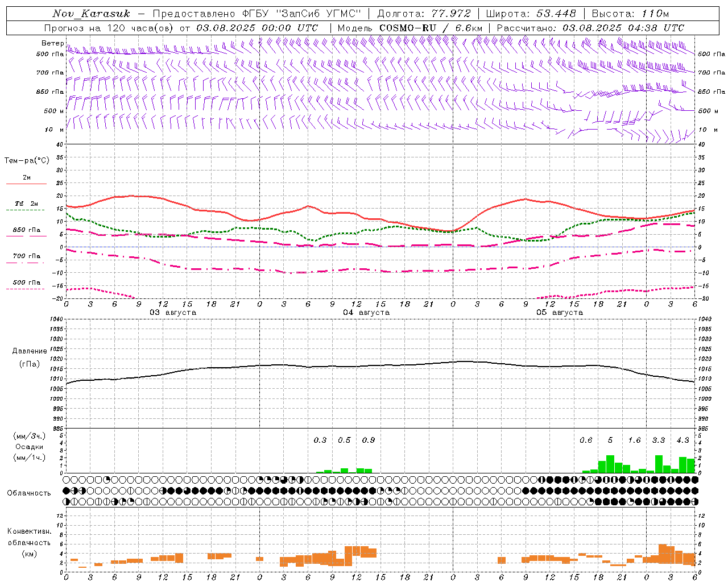Click the 'Долгота: 77.972' header field
This screenshot has width=728, height=582.
point(424,14)
